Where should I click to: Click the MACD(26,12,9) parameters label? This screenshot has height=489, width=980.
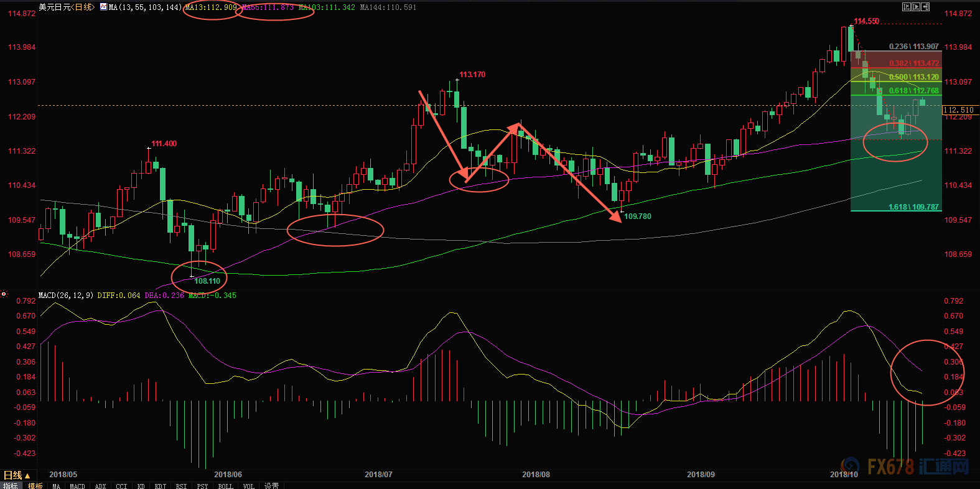66,296
